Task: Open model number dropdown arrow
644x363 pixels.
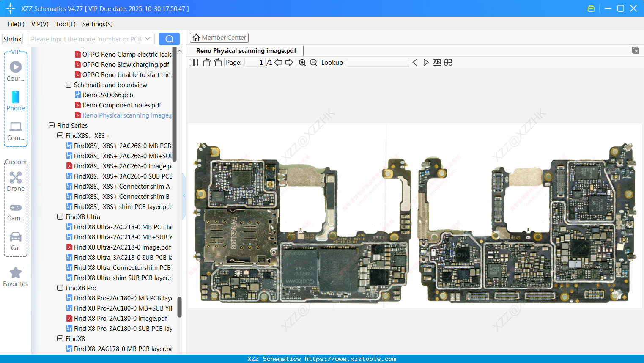Action: 148,39
